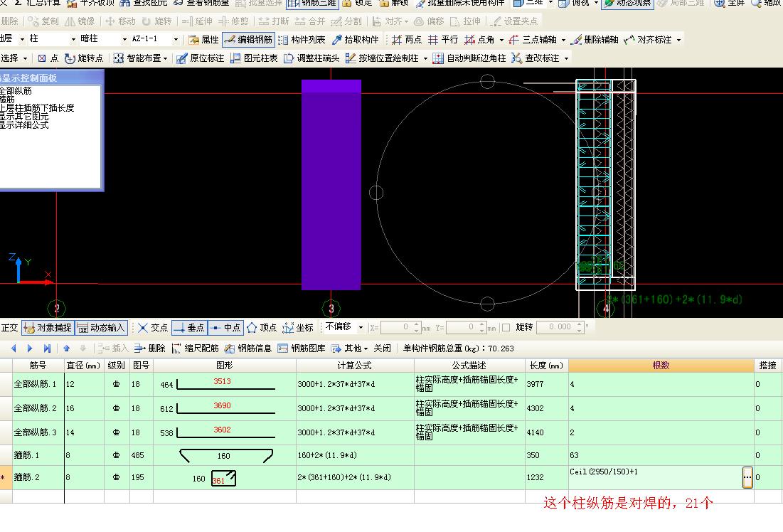Click 按墙位置绘制柱 tool
This screenshot has width=783, height=532.
click(x=383, y=58)
